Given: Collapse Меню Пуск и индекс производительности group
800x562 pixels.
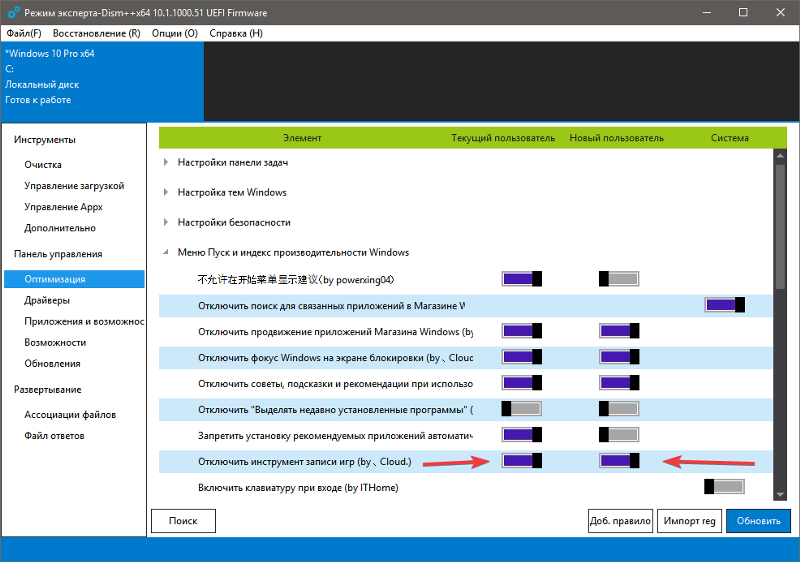Looking at the screenshot, I should (x=166, y=252).
